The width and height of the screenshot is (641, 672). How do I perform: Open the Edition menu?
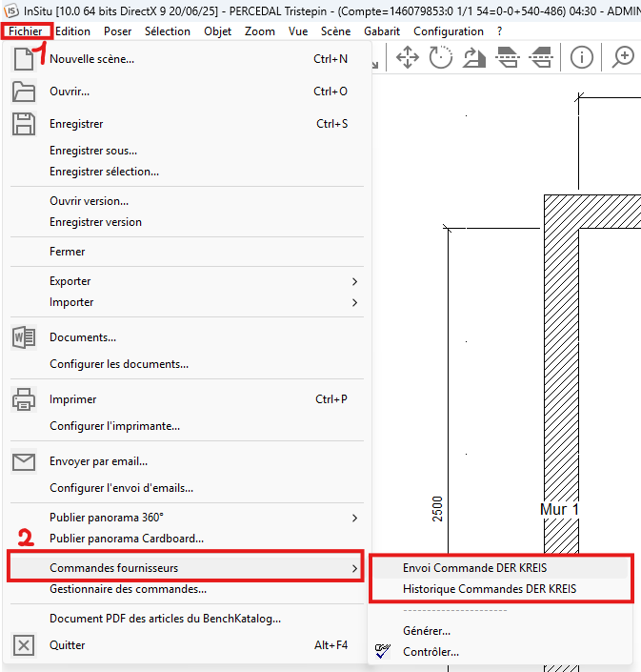(73, 31)
